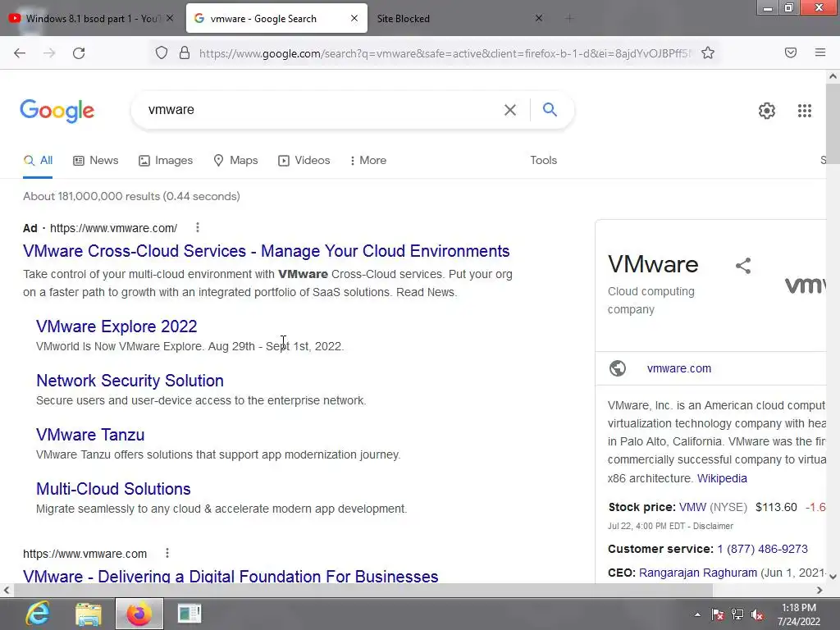Launch Internet Explorer from the taskbar
The image size is (840, 630).
pyautogui.click(x=38, y=614)
